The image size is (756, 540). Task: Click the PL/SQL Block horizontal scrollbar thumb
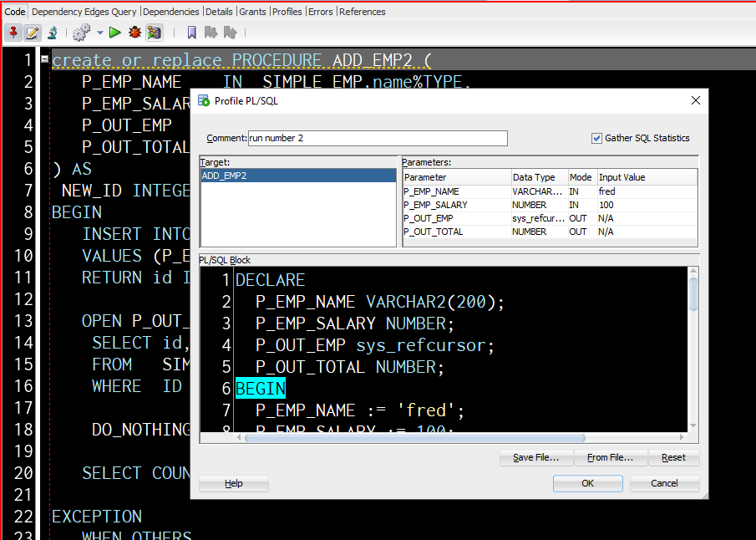(x=414, y=438)
